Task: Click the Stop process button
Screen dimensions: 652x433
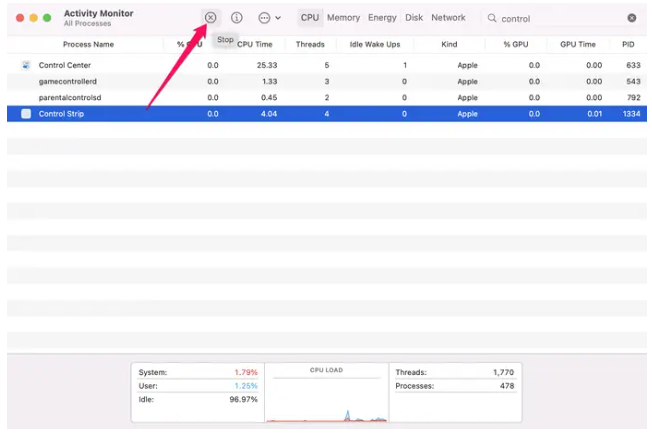Action: click(210, 17)
